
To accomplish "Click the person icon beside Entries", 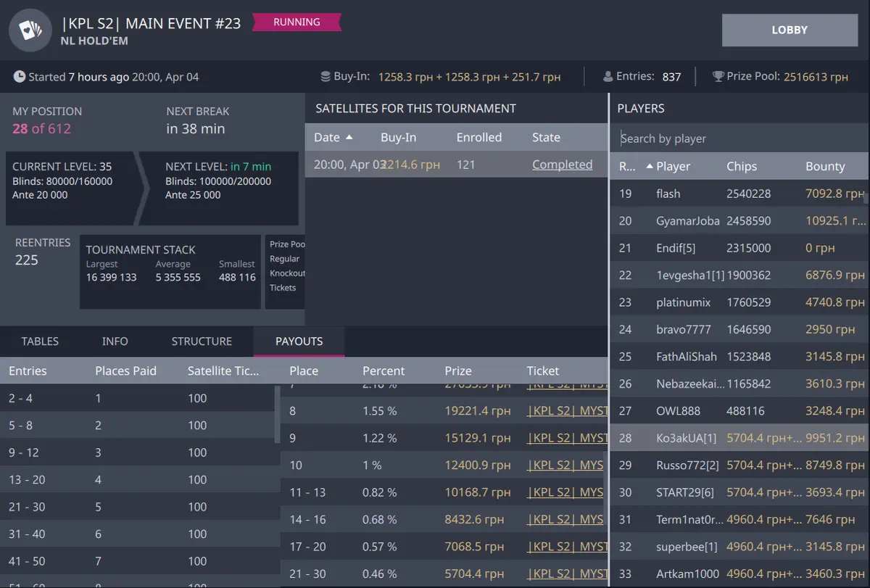I will click(x=608, y=77).
